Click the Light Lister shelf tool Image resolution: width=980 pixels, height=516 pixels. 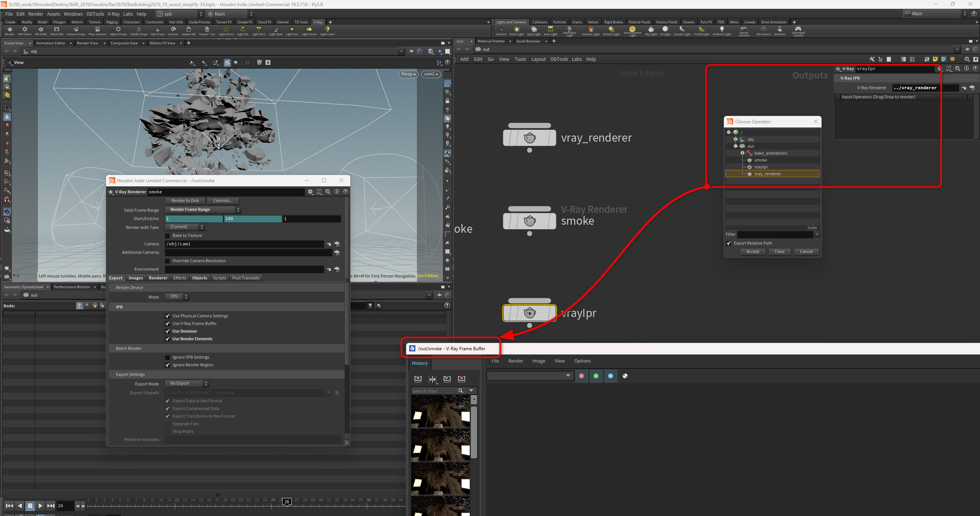pos(327,31)
